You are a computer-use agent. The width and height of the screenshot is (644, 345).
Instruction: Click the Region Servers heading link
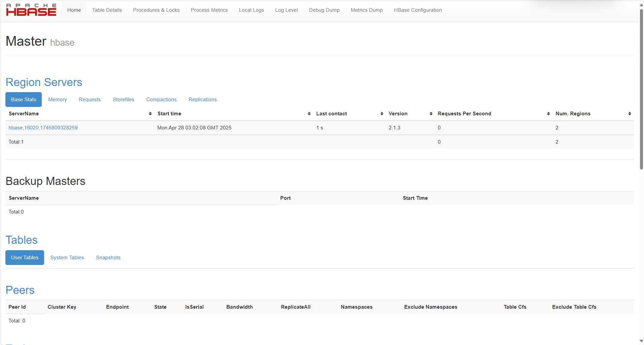click(44, 82)
